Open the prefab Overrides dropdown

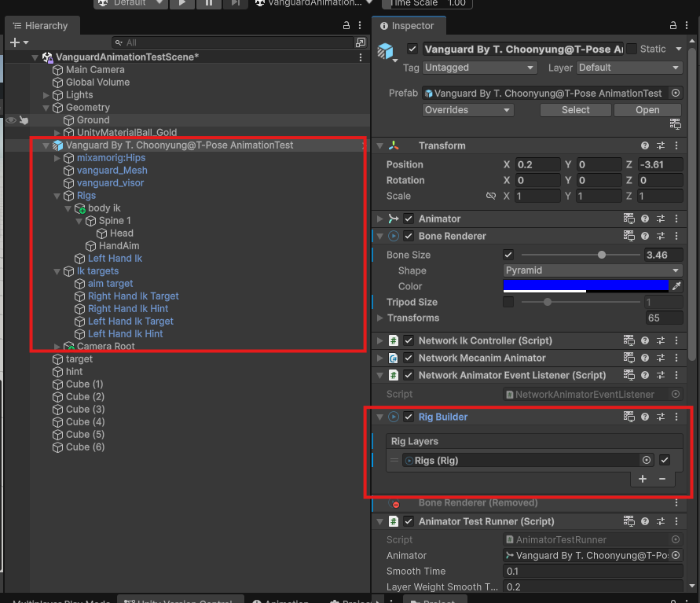coord(468,110)
